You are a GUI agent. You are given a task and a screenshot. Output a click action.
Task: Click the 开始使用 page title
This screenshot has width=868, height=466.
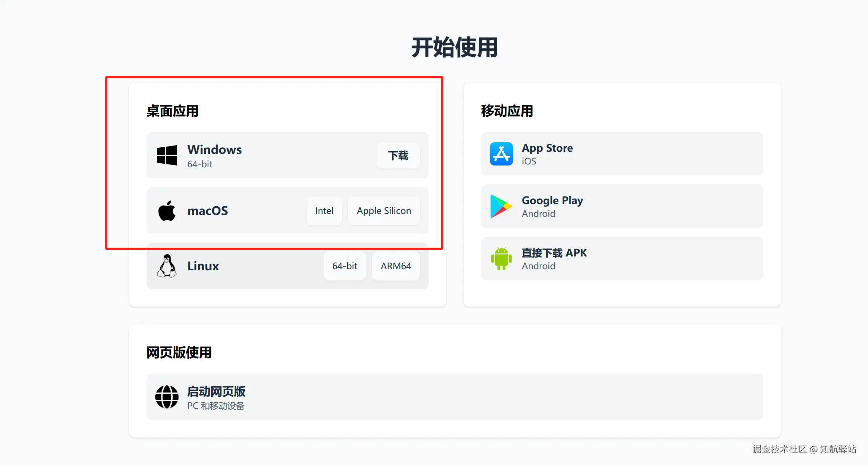(x=454, y=48)
